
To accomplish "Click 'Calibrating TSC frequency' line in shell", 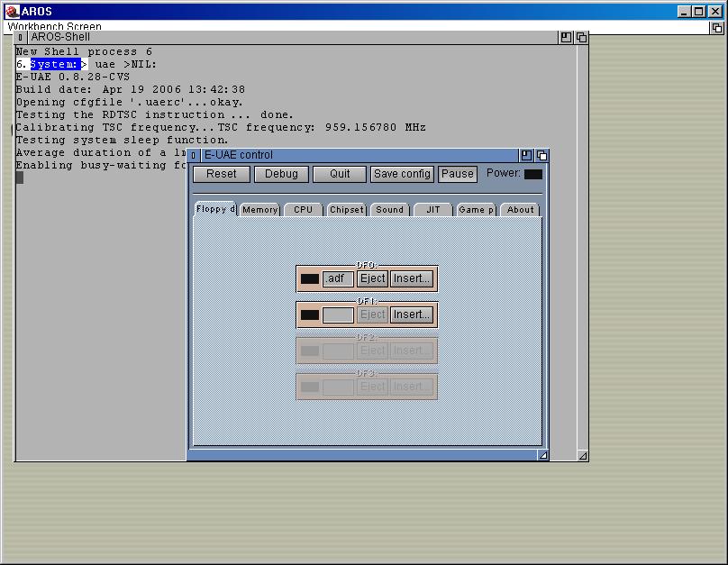I will pos(221,127).
